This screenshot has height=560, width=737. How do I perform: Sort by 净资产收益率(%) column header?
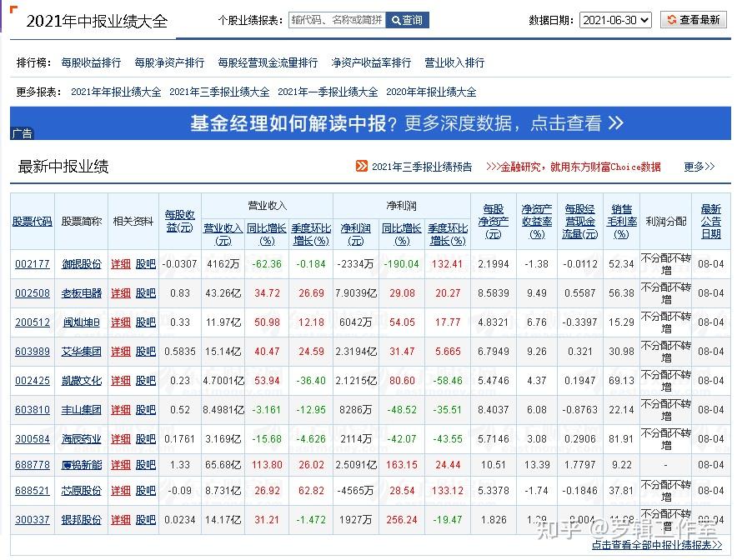pos(536,222)
